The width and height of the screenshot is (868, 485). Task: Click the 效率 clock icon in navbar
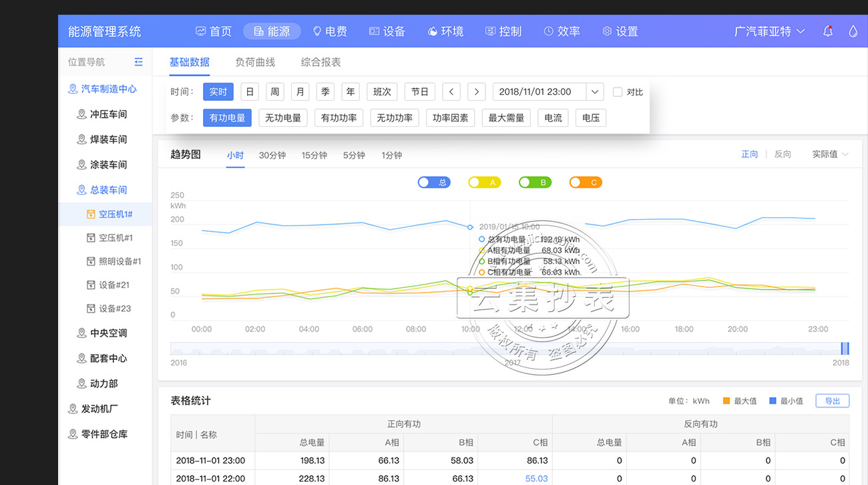point(548,31)
